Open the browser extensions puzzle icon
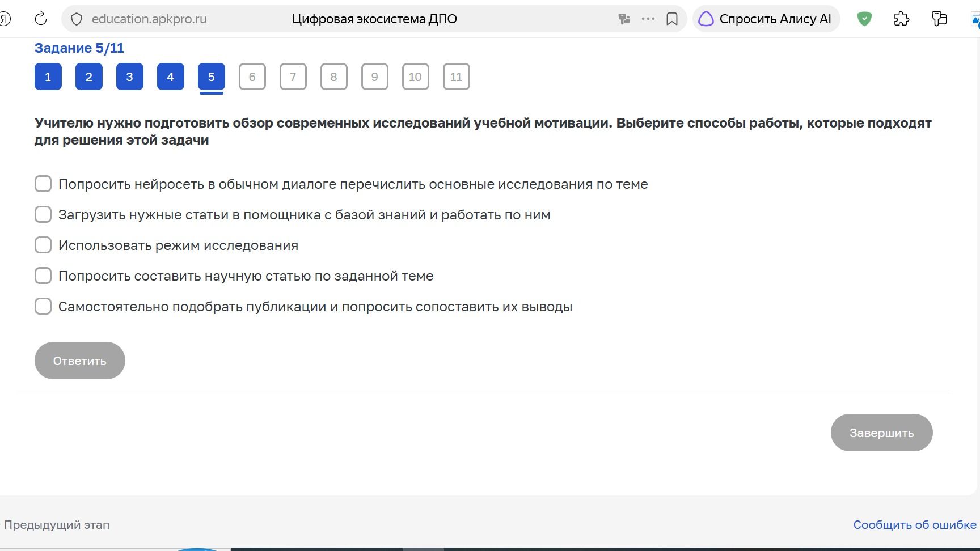The height and width of the screenshot is (551, 980). [902, 19]
